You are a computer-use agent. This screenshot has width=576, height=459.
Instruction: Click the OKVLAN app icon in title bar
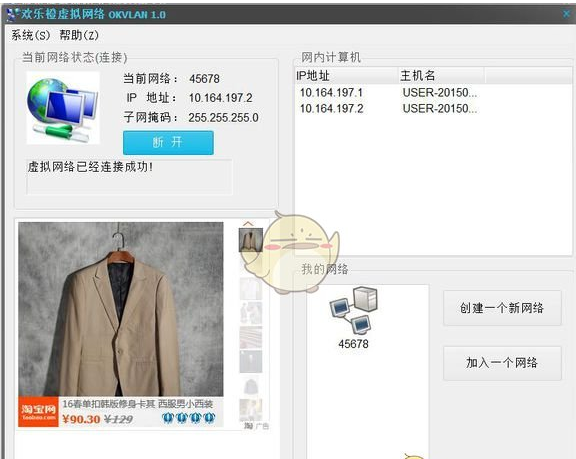click(x=13, y=14)
